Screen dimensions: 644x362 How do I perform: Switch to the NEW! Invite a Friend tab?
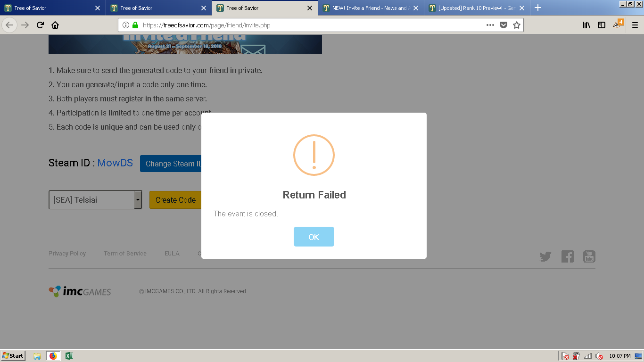point(369,8)
